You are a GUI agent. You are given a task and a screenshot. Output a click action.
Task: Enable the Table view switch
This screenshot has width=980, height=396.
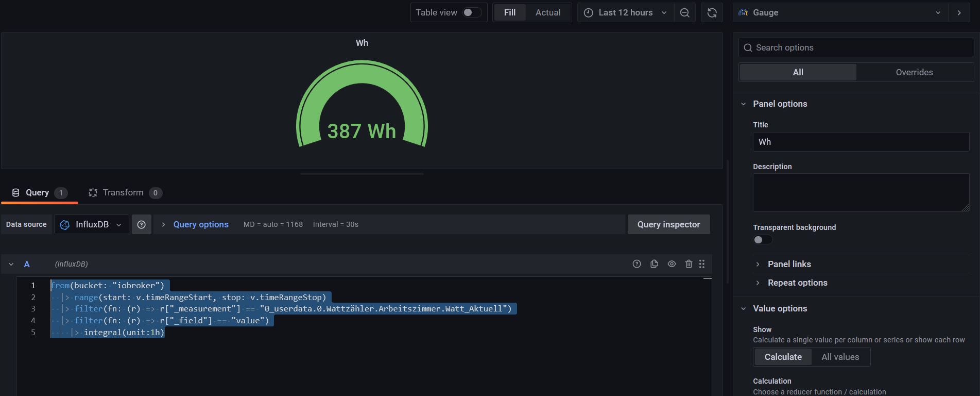tap(471, 13)
